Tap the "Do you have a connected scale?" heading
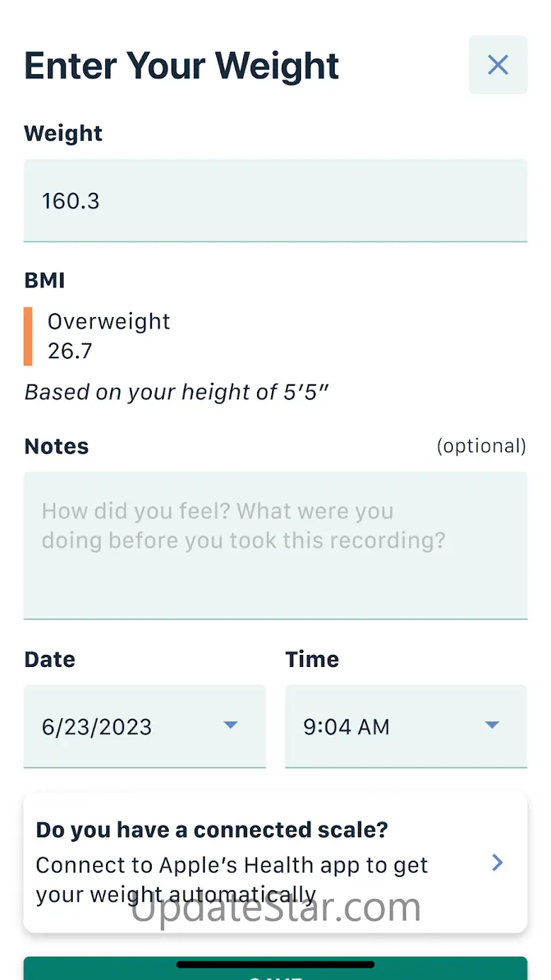The width and height of the screenshot is (551, 980). 212,830
